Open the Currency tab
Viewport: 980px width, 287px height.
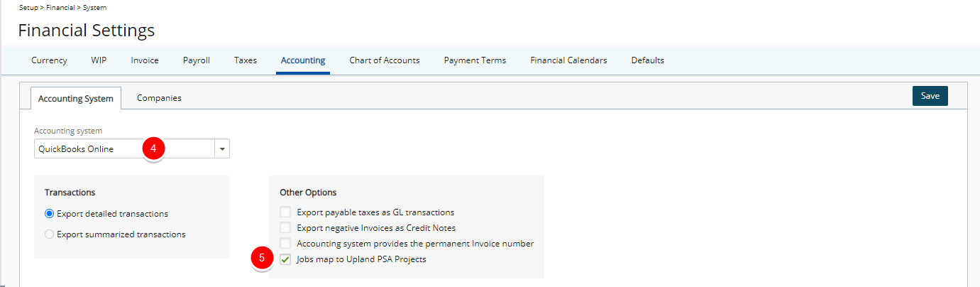click(x=49, y=60)
